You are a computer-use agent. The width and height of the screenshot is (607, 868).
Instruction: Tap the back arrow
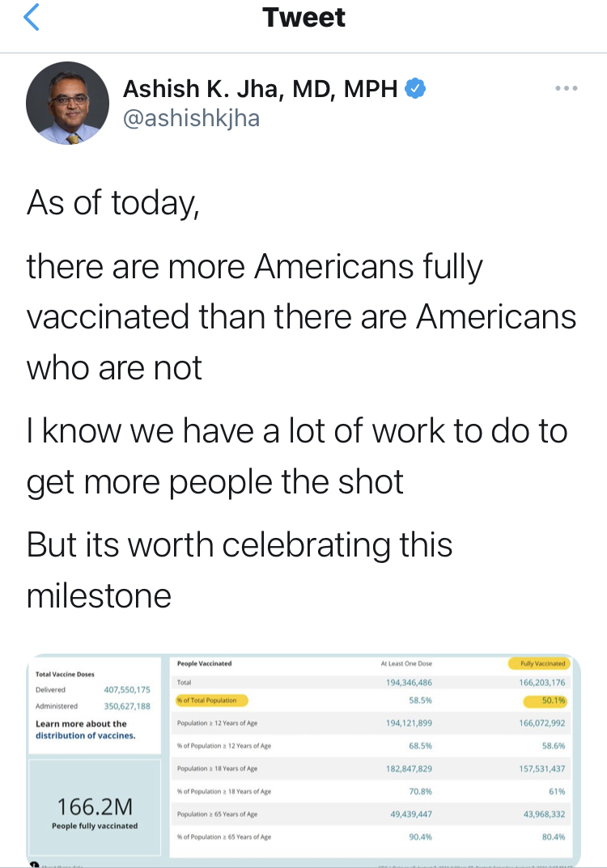click(31, 18)
